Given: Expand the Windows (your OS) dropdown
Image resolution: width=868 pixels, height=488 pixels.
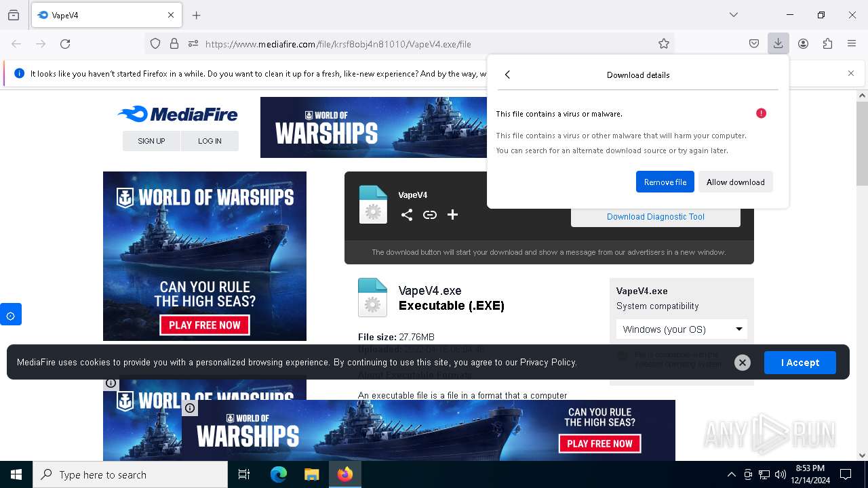Looking at the screenshot, I should (x=682, y=329).
